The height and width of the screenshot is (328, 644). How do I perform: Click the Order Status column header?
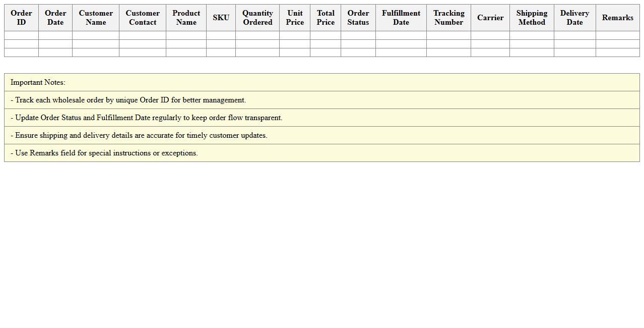(x=358, y=17)
